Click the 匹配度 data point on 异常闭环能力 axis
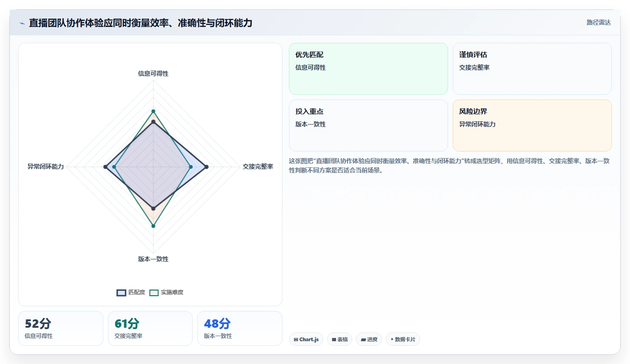 coord(106,166)
